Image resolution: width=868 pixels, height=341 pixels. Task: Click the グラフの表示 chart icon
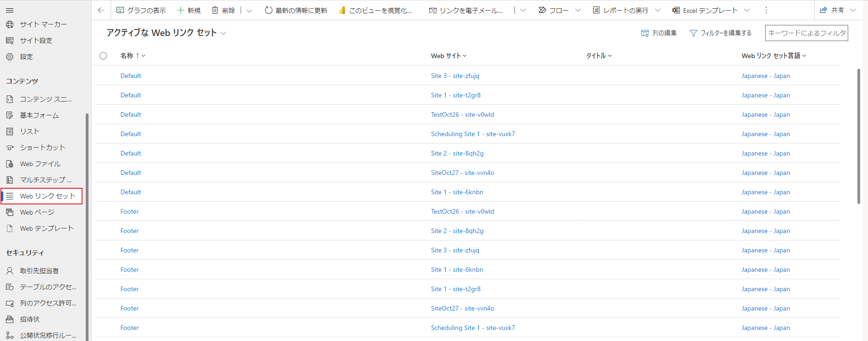click(120, 10)
